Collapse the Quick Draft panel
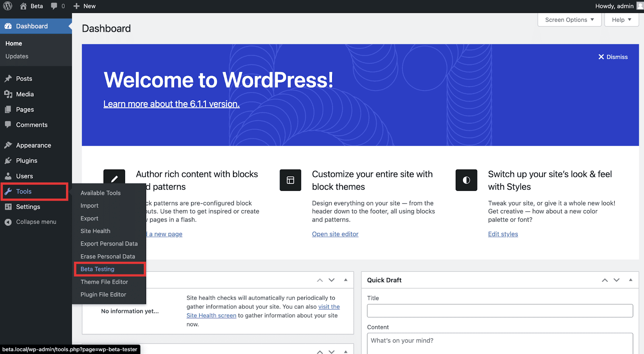This screenshot has width=644, height=354. (x=630, y=280)
